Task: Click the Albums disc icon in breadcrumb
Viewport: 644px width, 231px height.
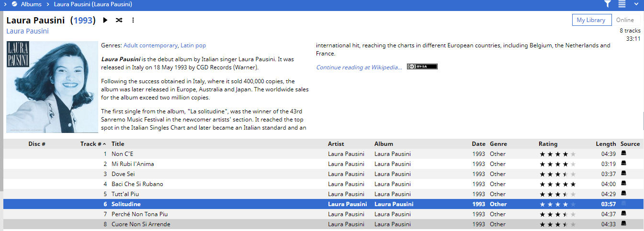Action: click(14, 4)
